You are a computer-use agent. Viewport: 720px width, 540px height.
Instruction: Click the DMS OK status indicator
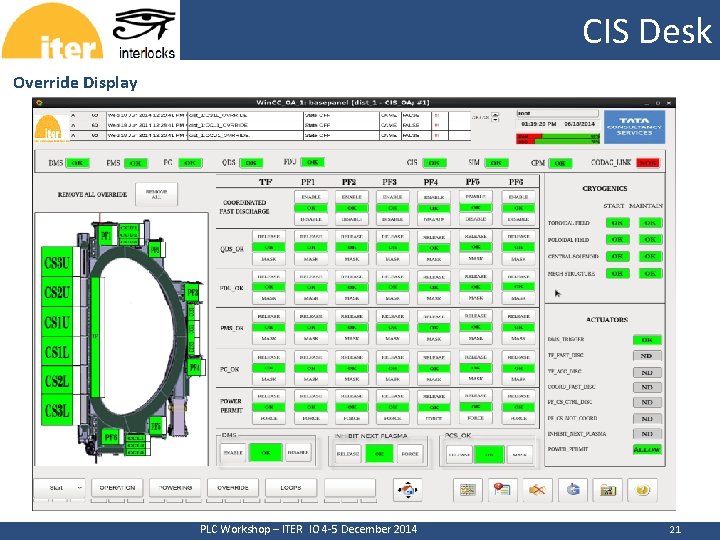click(78, 163)
